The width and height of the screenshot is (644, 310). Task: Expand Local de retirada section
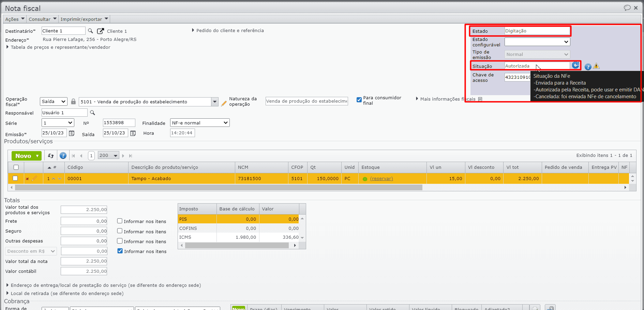click(65, 294)
